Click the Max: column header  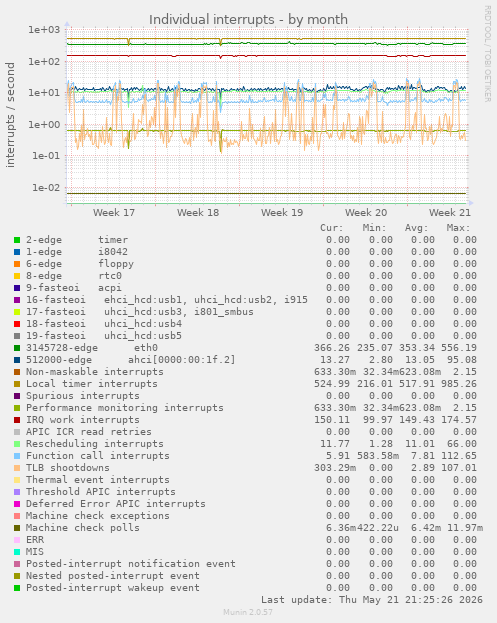tap(458, 228)
